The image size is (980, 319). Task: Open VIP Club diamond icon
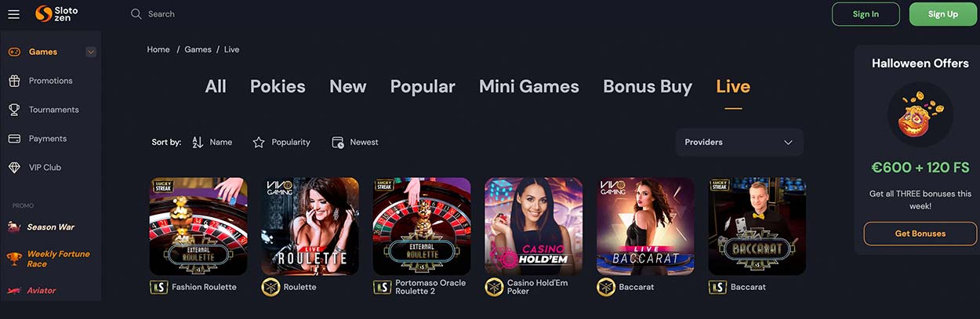[x=14, y=168]
